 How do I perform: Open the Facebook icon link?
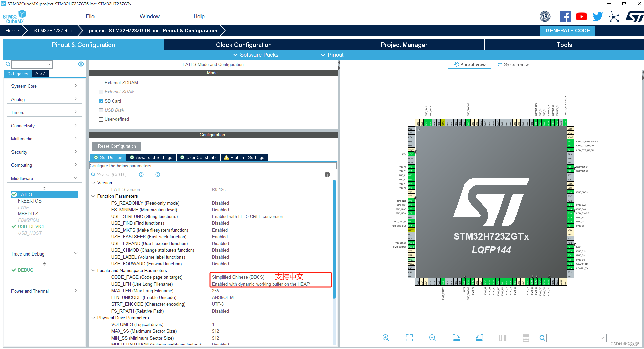(565, 17)
